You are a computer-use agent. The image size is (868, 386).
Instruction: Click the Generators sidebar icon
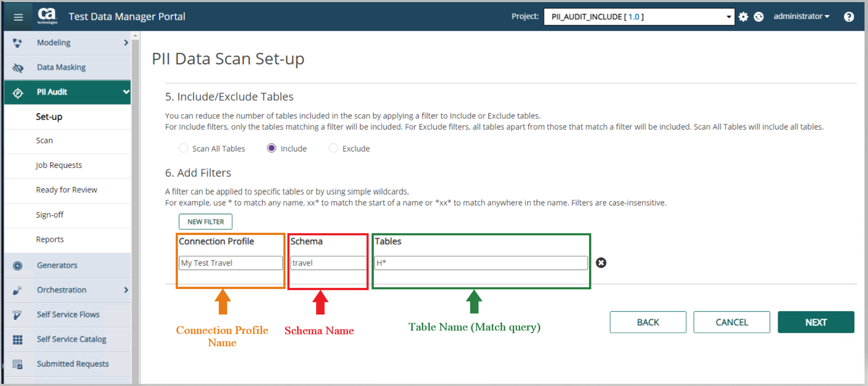point(18,266)
